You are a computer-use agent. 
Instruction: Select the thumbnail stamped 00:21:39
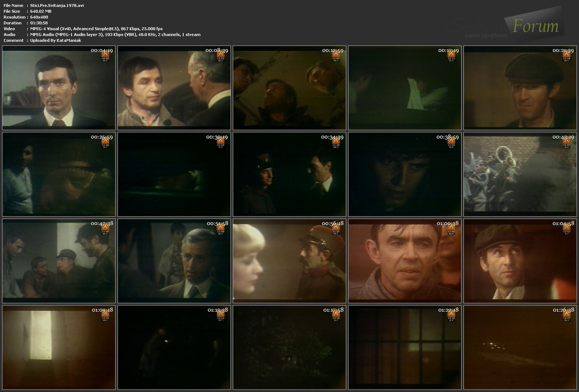(520, 88)
